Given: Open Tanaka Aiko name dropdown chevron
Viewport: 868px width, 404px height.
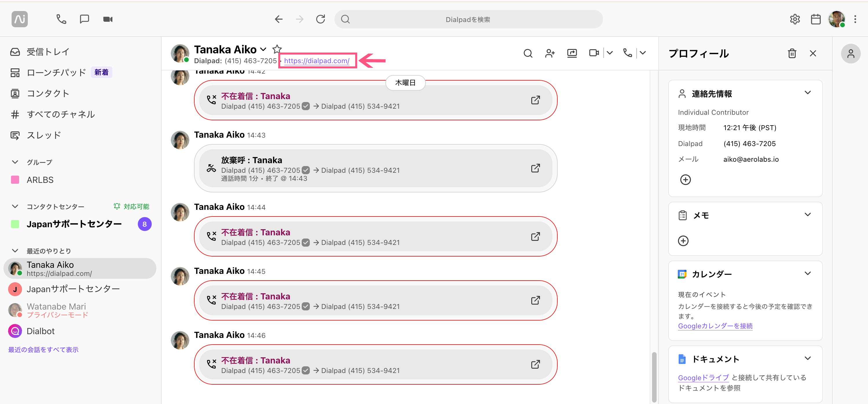Looking at the screenshot, I should (x=263, y=50).
